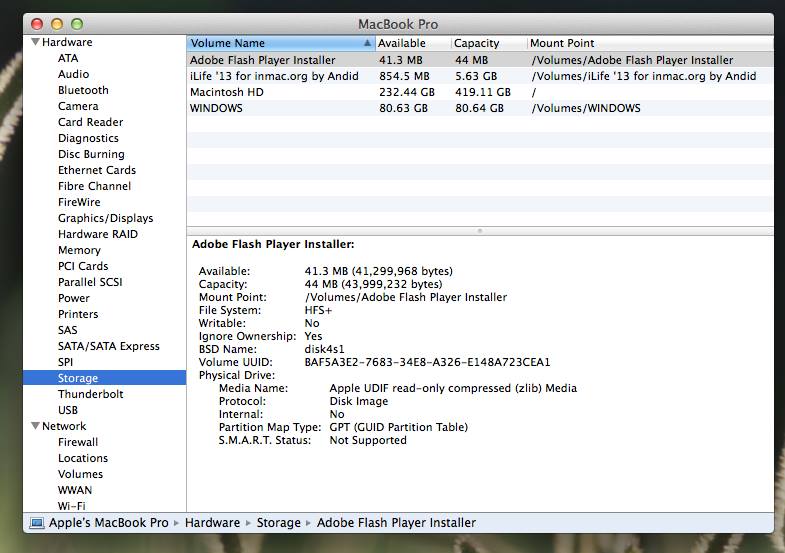Screen dimensions: 785x553
Task: Select WWAN under Network
Action: click(x=75, y=490)
